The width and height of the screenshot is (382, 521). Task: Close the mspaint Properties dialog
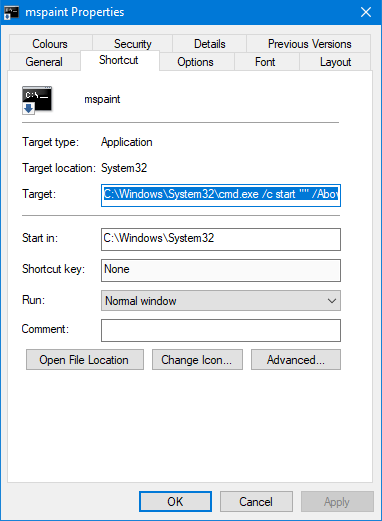tap(366, 12)
